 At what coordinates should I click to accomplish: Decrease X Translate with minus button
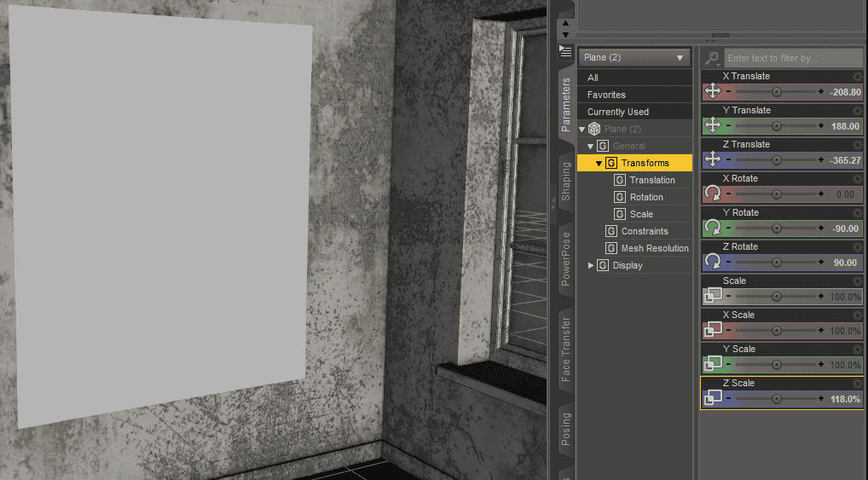pos(728,92)
